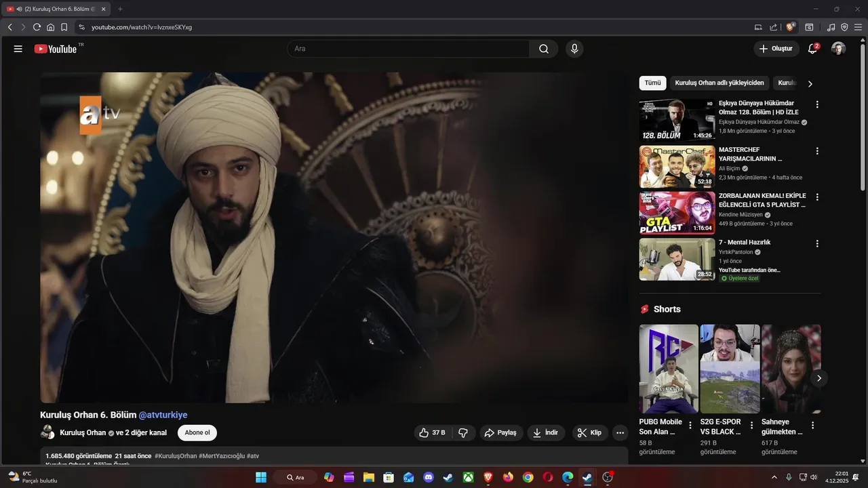Open the YouTube hamburger guide menu

coord(18,49)
